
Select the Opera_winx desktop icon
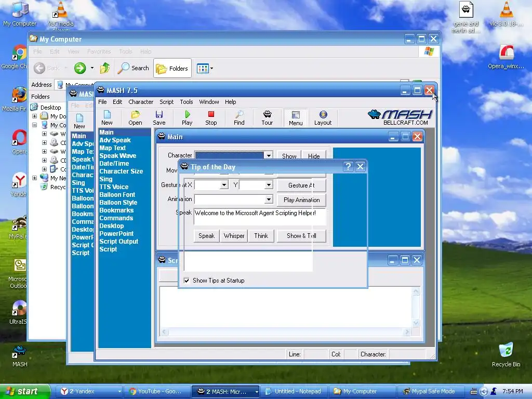coord(506,57)
